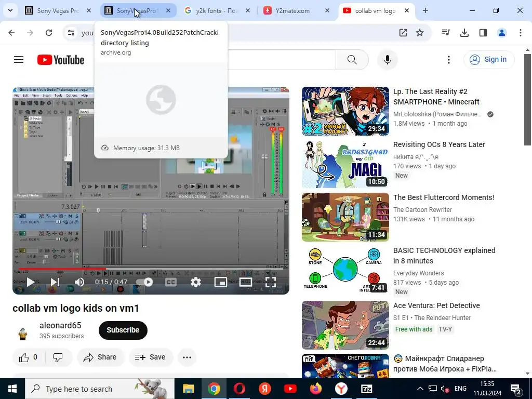Subscribe to aleonard65
Viewport: 532px width, 399px height.
[123, 330]
